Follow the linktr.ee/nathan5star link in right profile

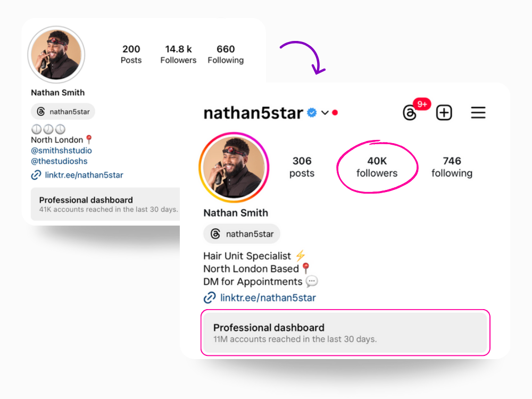coord(268,297)
